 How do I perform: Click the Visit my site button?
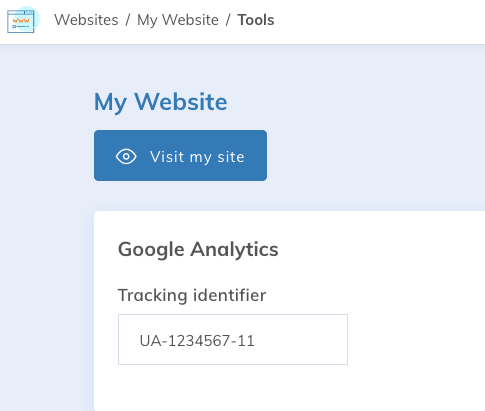[x=180, y=155]
